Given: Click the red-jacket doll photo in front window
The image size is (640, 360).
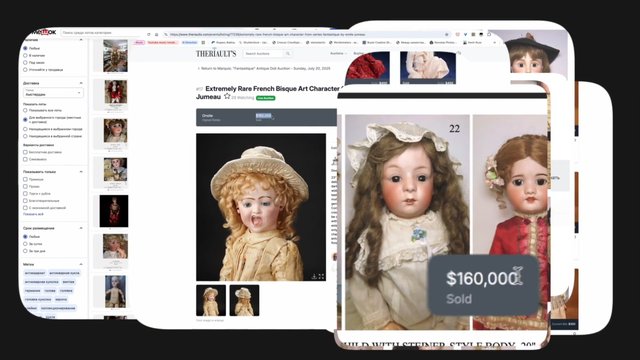Looking at the screenshot, I should 510,222.
